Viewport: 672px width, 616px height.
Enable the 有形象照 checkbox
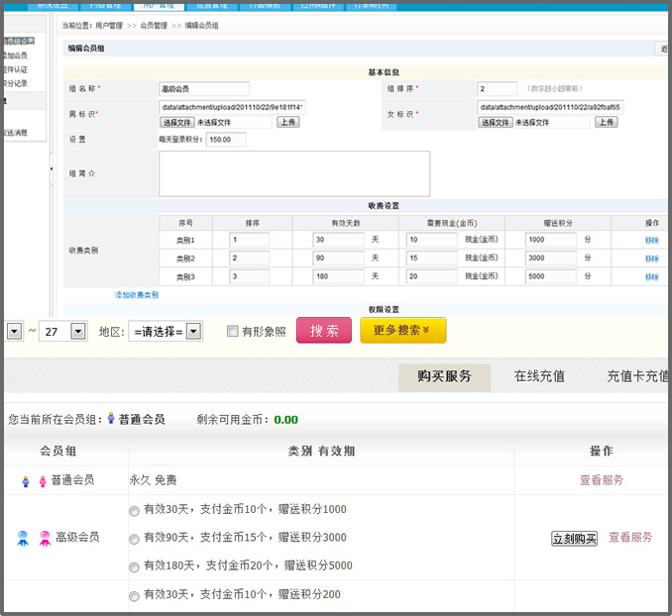pos(232,332)
